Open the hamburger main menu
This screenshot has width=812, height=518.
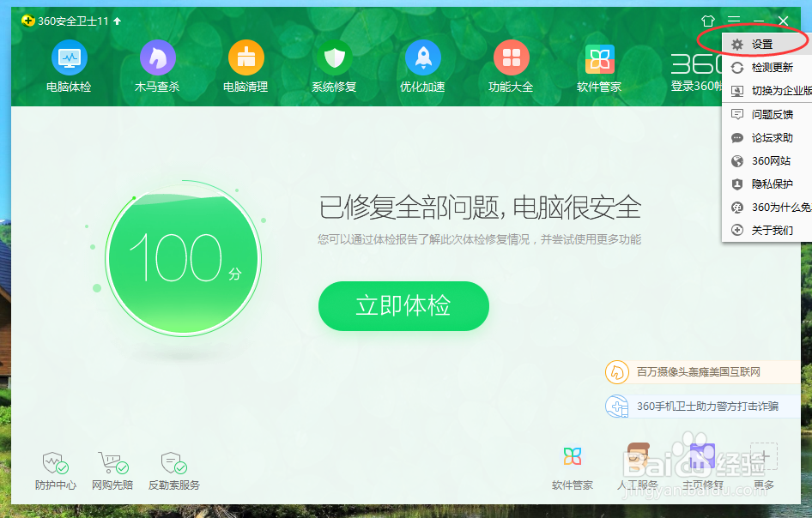tap(734, 20)
